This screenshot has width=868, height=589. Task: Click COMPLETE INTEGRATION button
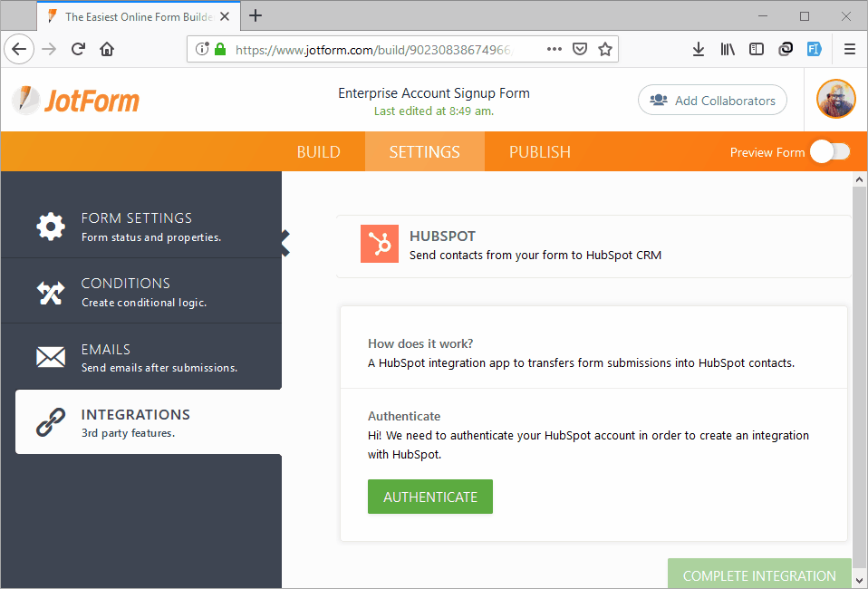coord(759,575)
